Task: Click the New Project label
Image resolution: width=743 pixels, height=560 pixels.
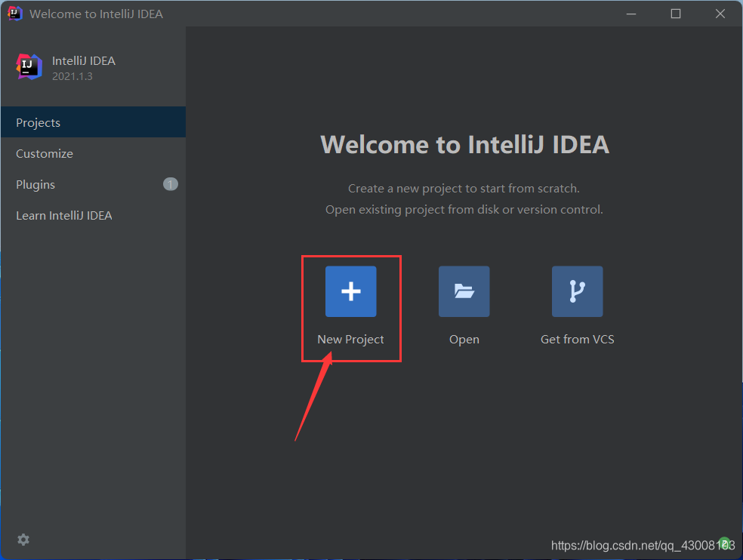Action: pyautogui.click(x=350, y=340)
